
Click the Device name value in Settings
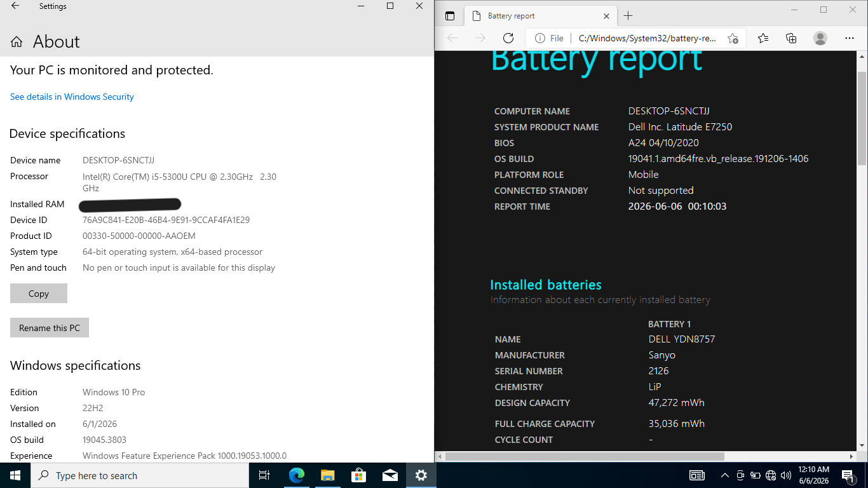118,160
